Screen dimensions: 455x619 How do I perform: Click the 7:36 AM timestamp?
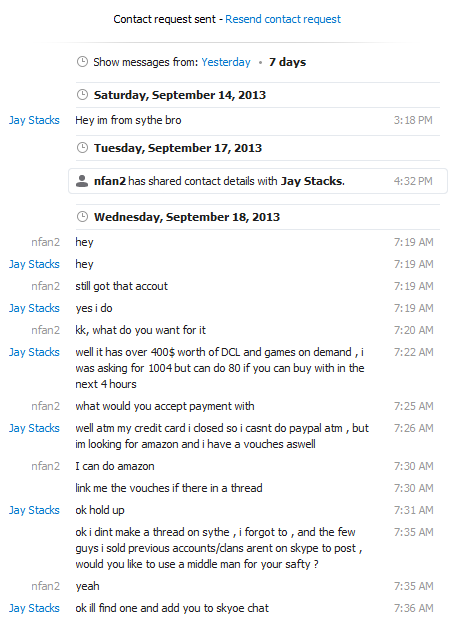click(413, 608)
